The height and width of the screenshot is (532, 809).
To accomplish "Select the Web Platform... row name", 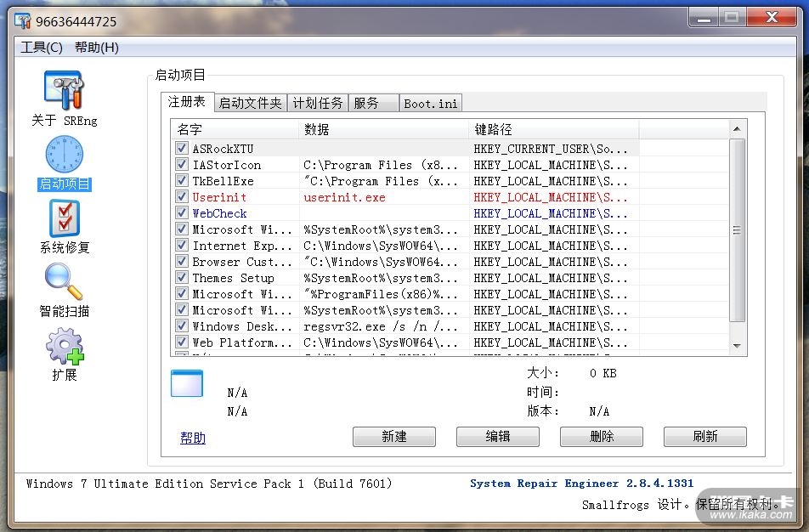I will pos(242,342).
